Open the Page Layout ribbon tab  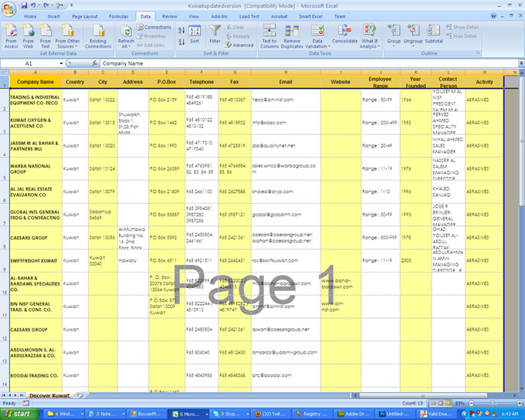click(x=85, y=15)
